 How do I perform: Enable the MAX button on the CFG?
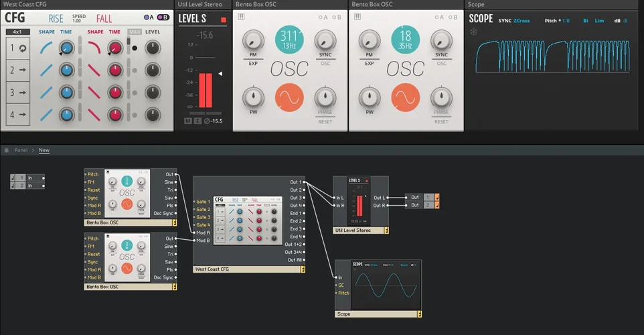point(135,31)
